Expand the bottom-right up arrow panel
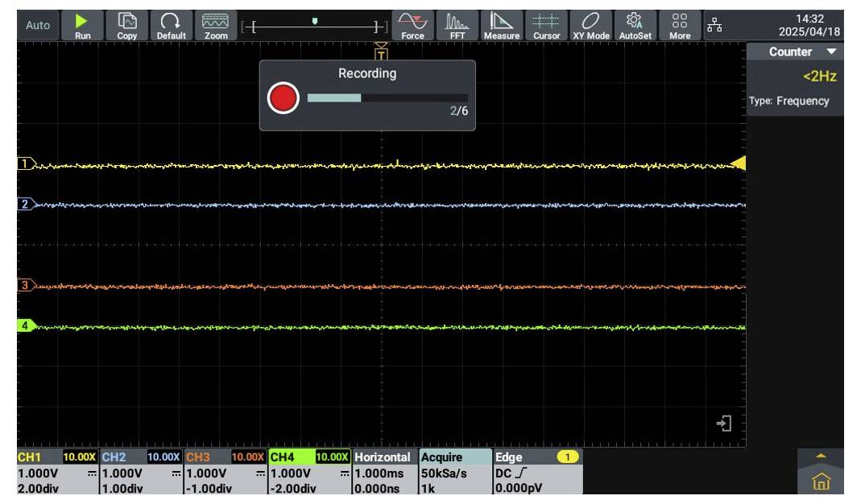Image resolution: width=861 pixels, height=504 pixels. 821,456
